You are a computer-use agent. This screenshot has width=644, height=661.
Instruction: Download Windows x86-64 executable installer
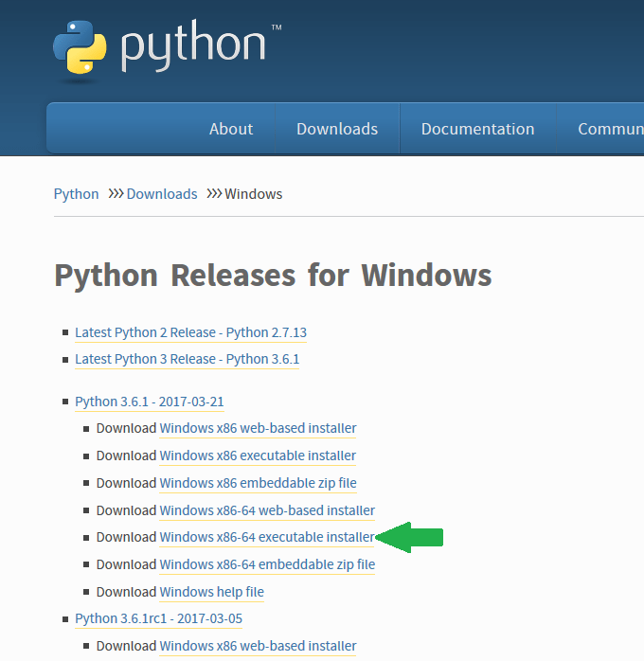267,537
